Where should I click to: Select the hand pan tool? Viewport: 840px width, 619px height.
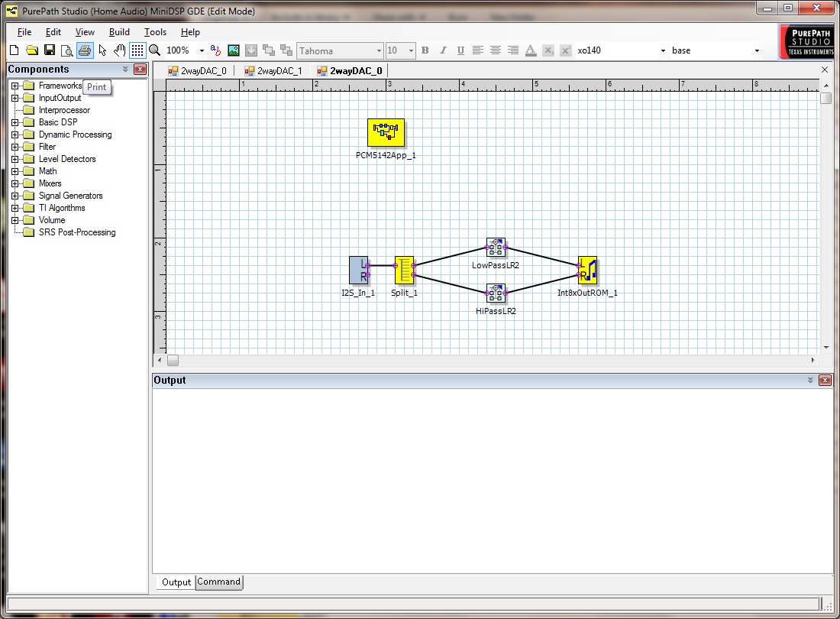click(119, 50)
